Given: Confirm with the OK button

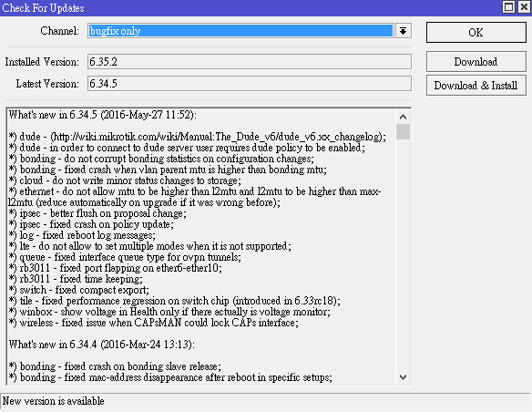Looking at the screenshot, I should click(x=476, y=33).
